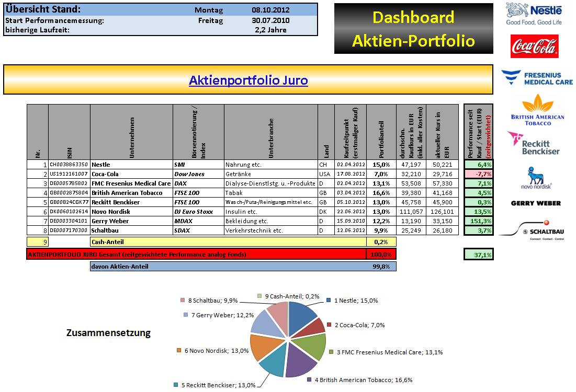Select ISIN 'DK0060102614' cell
The width and height of the screenshot is (576, 392).
tap(69, 211)
